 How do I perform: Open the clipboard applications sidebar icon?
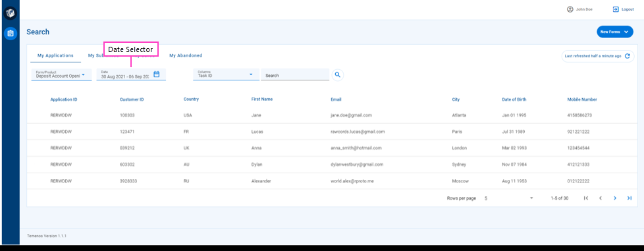click(11, 34)
